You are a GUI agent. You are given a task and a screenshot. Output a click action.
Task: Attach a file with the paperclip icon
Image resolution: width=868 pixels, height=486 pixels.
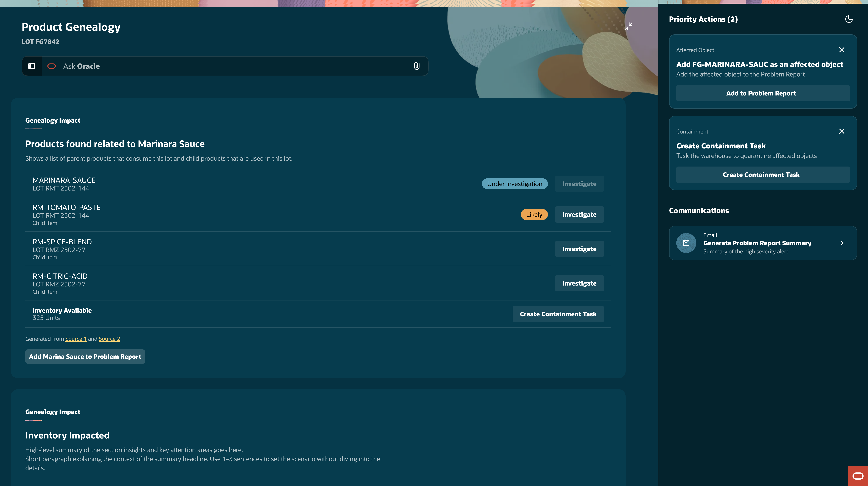[x=417, y=66]
